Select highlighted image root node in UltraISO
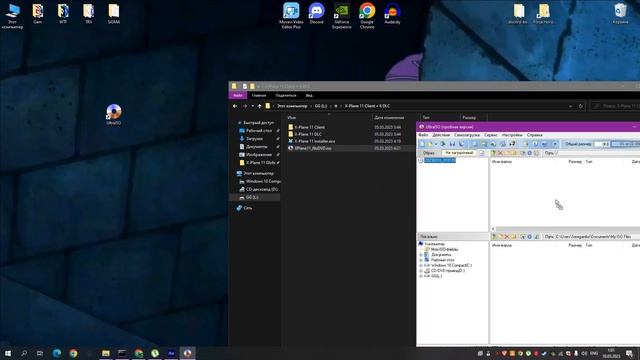Viewport: 640px width, 360px height. [440, 160]
